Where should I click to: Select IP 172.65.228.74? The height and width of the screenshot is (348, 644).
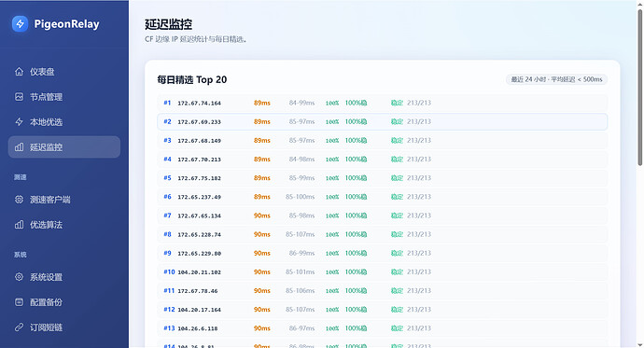coord(199,235)
